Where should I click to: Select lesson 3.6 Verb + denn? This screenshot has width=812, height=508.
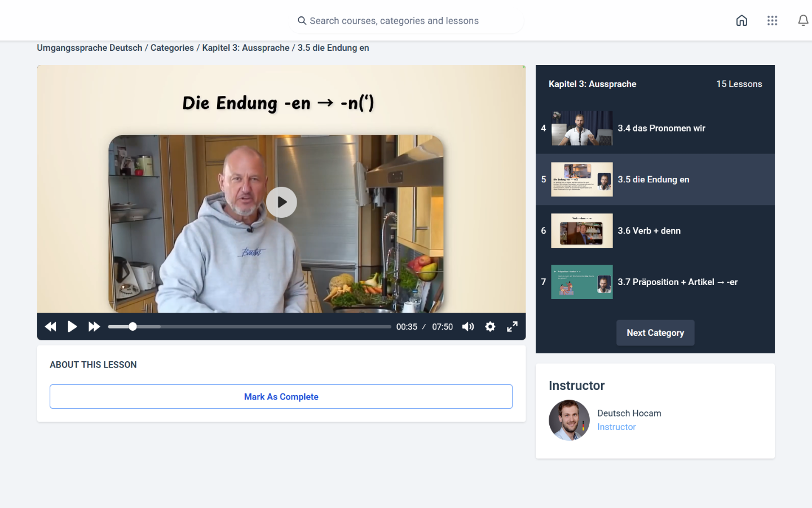click(648, 231)
